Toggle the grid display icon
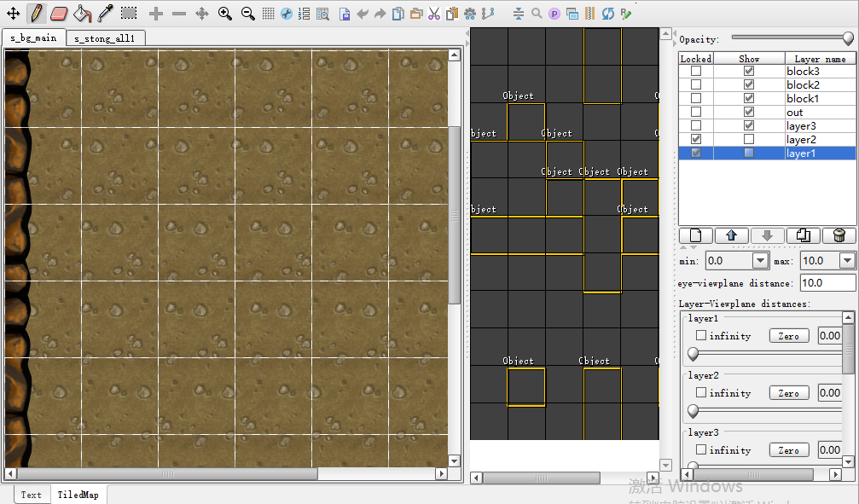Screen dimensions: 859x504 pyautogui.click(x=268, y=14)
